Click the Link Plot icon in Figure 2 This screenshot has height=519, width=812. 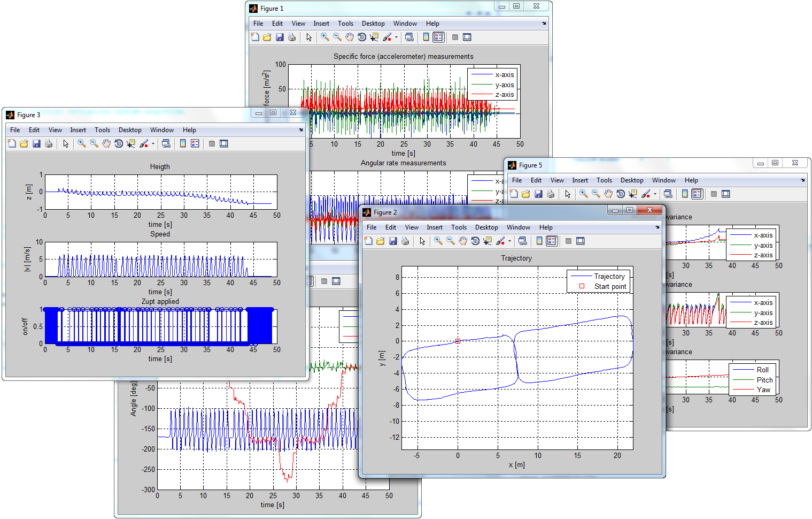click(x=523, y=241)
